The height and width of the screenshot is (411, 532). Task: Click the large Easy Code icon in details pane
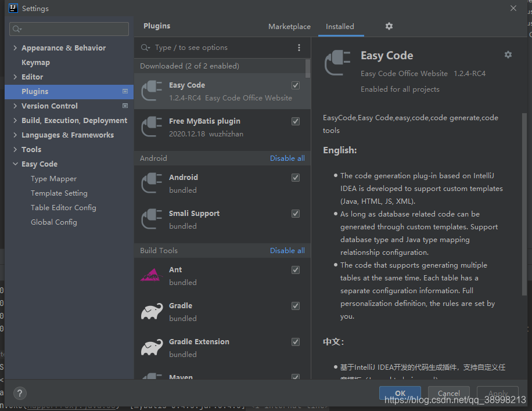pyautogui.click(x=337, y=63)
